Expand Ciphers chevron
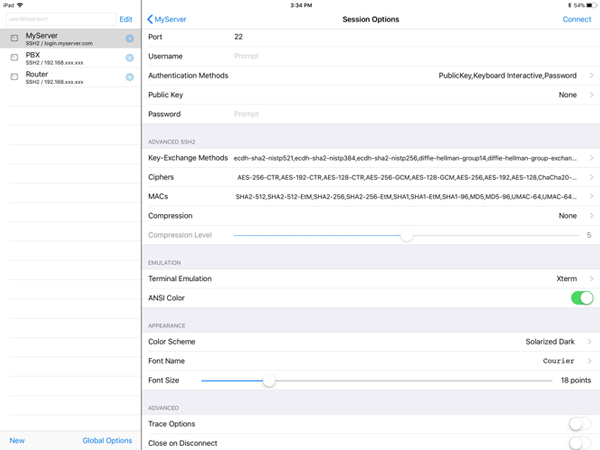 click(x=592, y=177)
